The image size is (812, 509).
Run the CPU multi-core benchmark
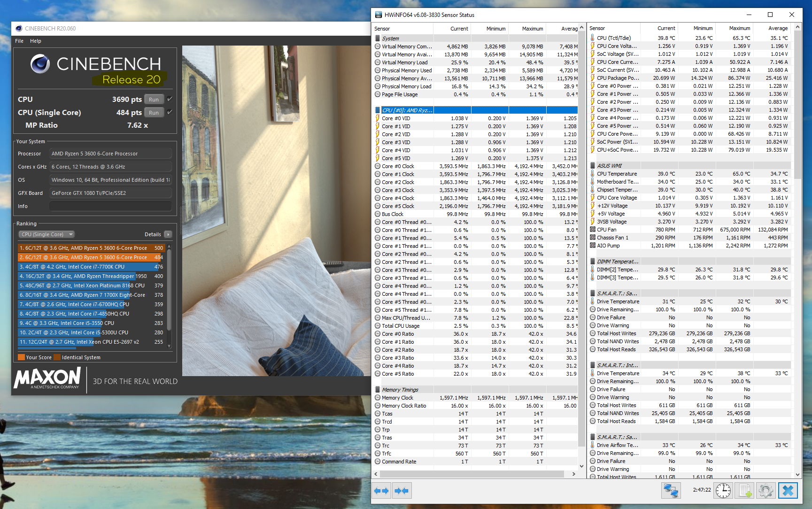tap(154, 100)
